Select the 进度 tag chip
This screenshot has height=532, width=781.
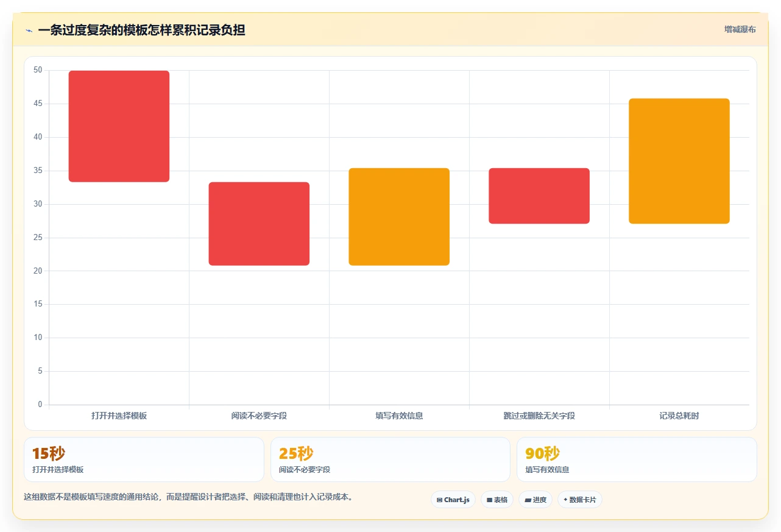535,500
